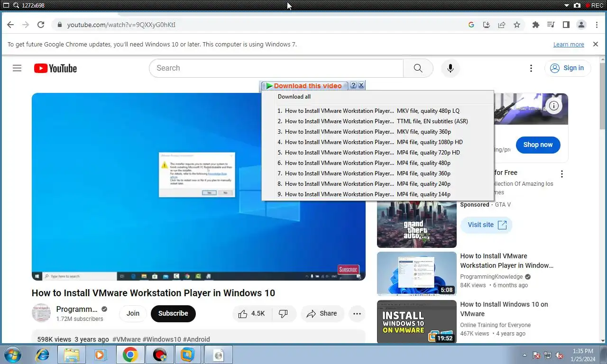Focus the YouTube Search field

pos(276,68)
